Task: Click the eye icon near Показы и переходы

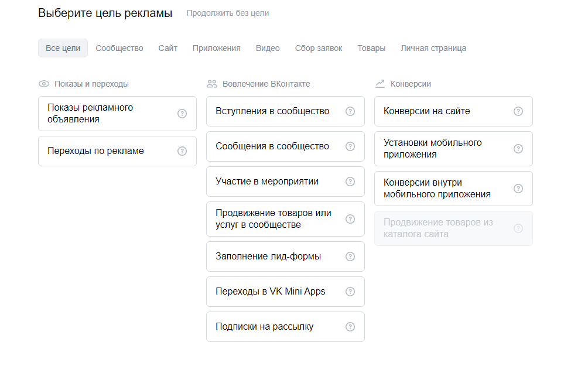Action: click(44, 84)
